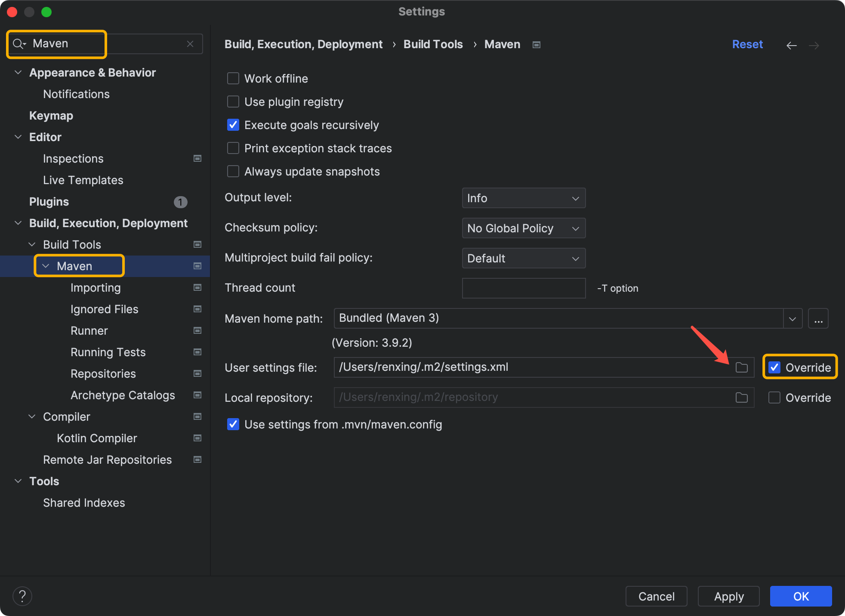Click the project icon beside Running Tests

click(197, 352)
